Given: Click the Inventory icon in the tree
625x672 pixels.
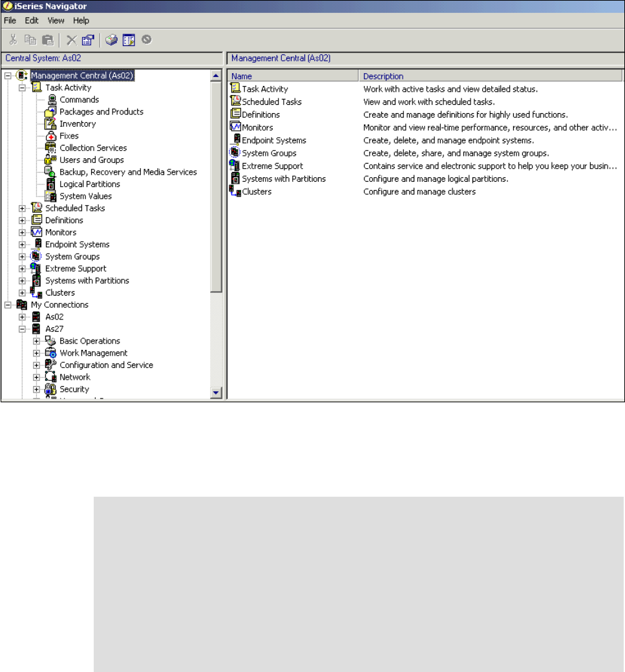Looking at the screenshot, I should (50, 124).
